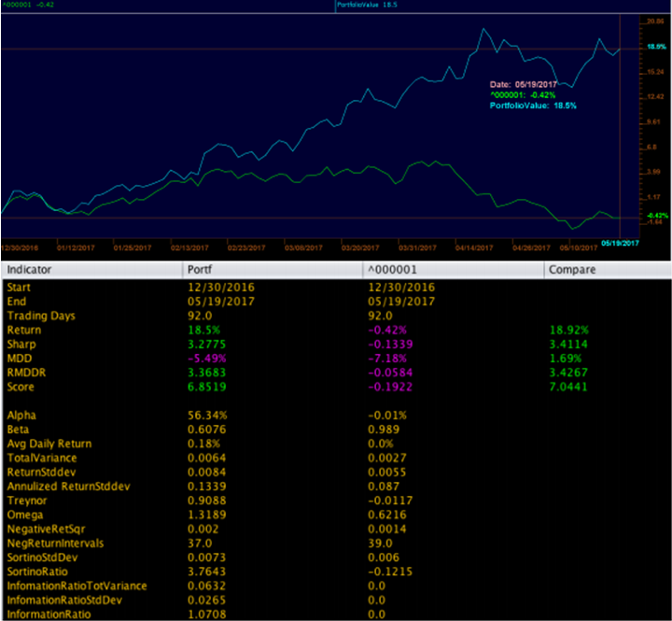Sort by the Indicator column header
Viewport: 672px width, 621px height.
91,270
